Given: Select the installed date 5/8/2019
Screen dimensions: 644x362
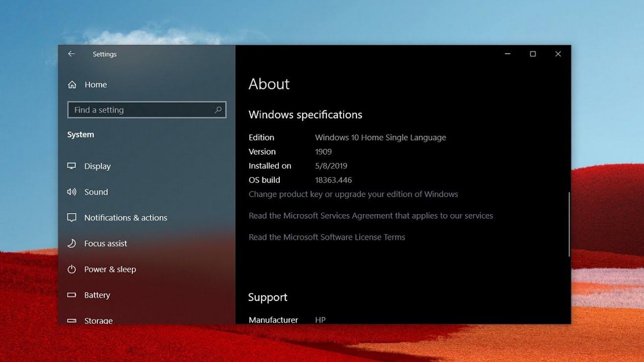Looking at the screenshot, I should 331,165.
